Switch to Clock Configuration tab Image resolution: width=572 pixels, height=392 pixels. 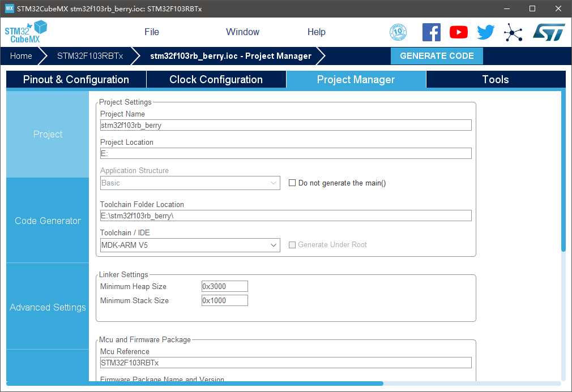(216, 79)
